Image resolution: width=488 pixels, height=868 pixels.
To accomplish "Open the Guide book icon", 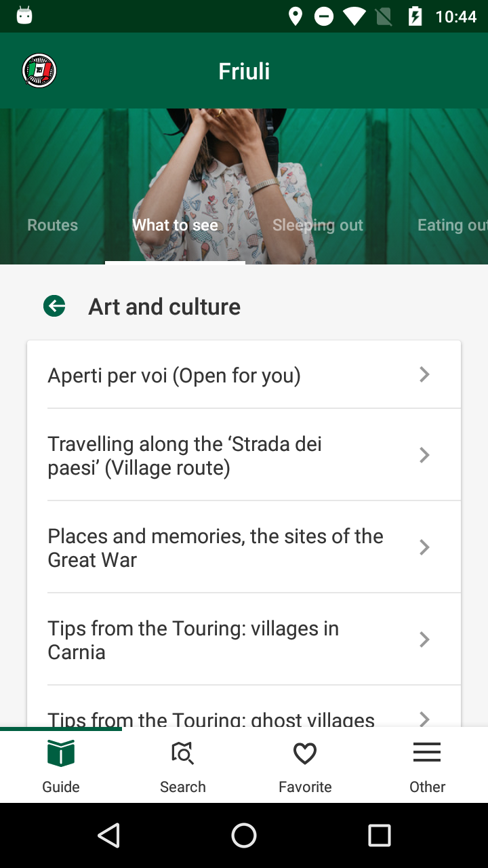I will [61, 753].
